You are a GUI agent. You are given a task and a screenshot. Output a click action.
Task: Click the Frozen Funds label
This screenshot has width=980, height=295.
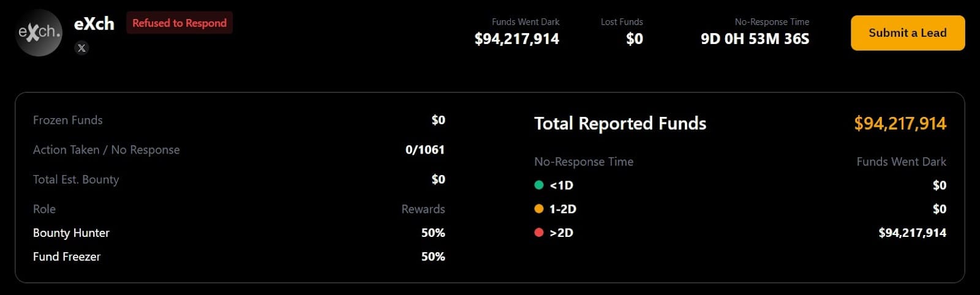68,121
